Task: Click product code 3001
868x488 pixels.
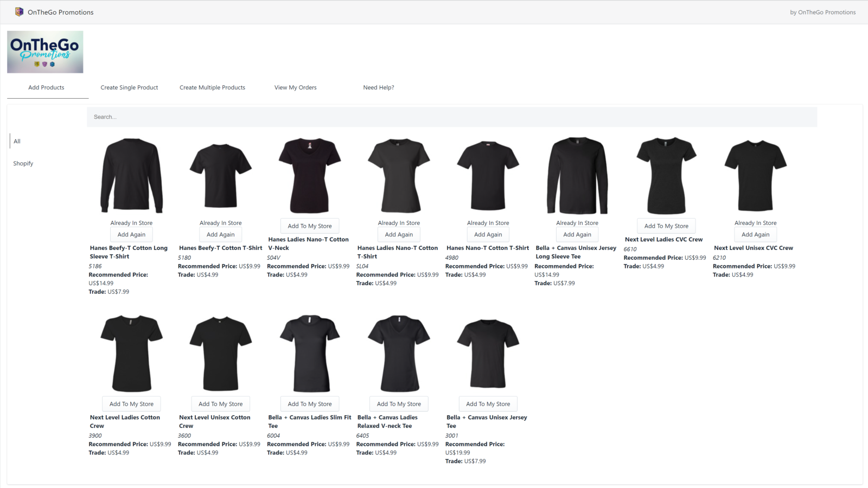Action: coord(452,436)
